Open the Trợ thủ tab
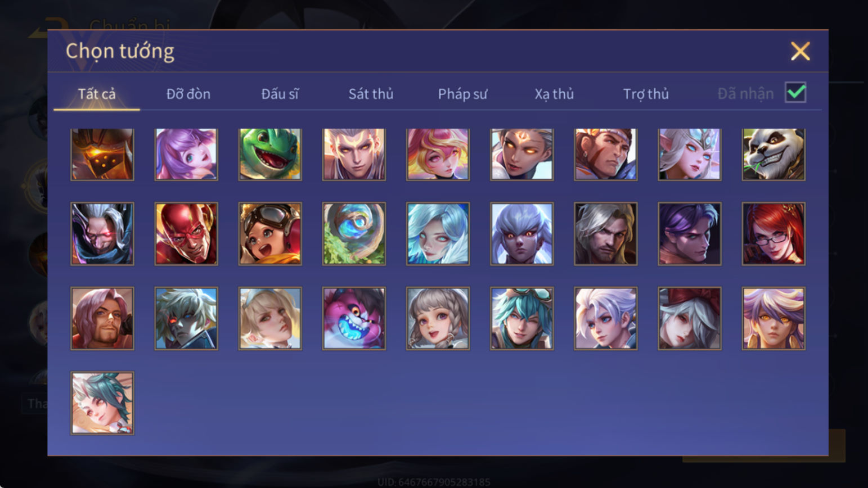The image size is (868, 488). [x=646, y=94]
